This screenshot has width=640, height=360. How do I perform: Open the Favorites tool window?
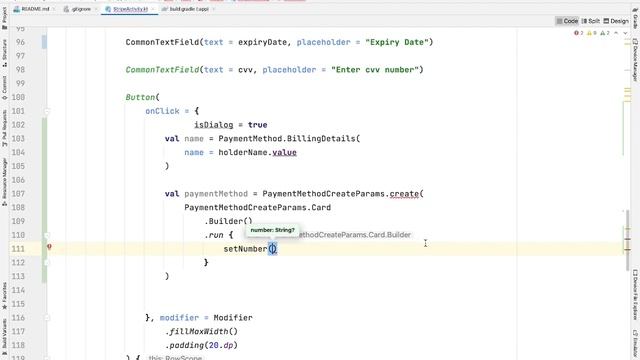tap(4, 296)
